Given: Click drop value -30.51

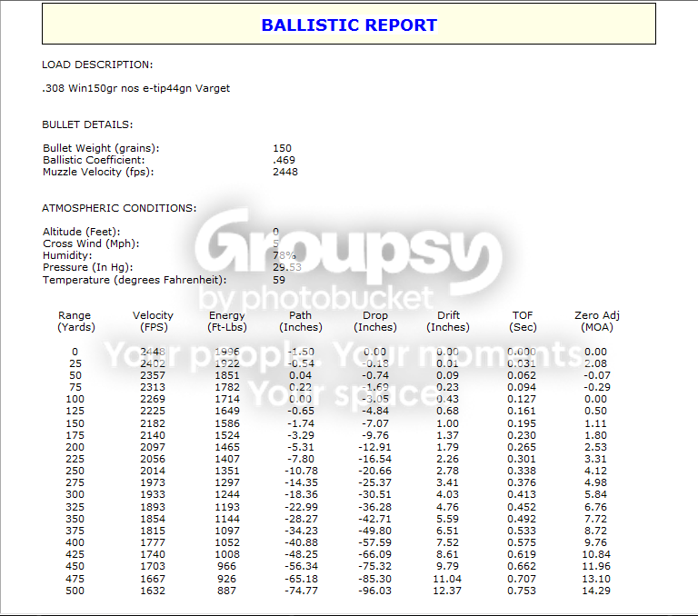Looking at the screenshot, I should tap(374, 494).
